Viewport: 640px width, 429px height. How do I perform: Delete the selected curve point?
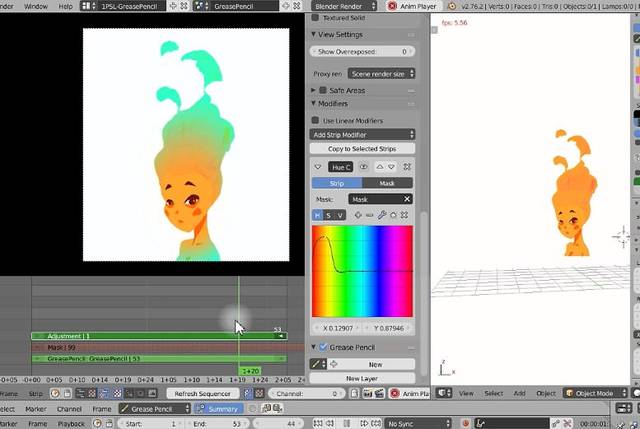404,215
